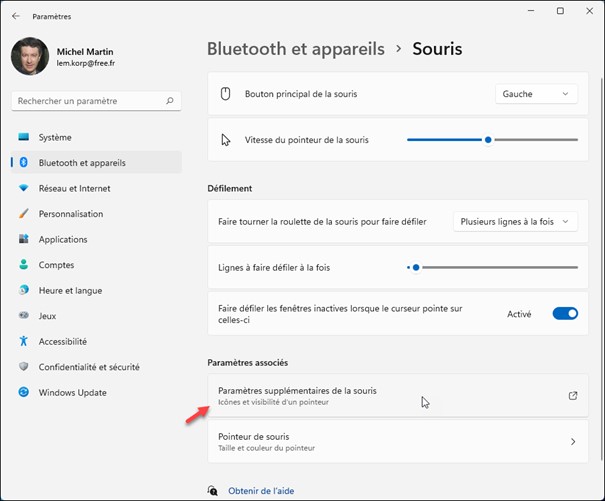Click Bluetooth et appareils breadcrumb link

[x=296, y=48]
